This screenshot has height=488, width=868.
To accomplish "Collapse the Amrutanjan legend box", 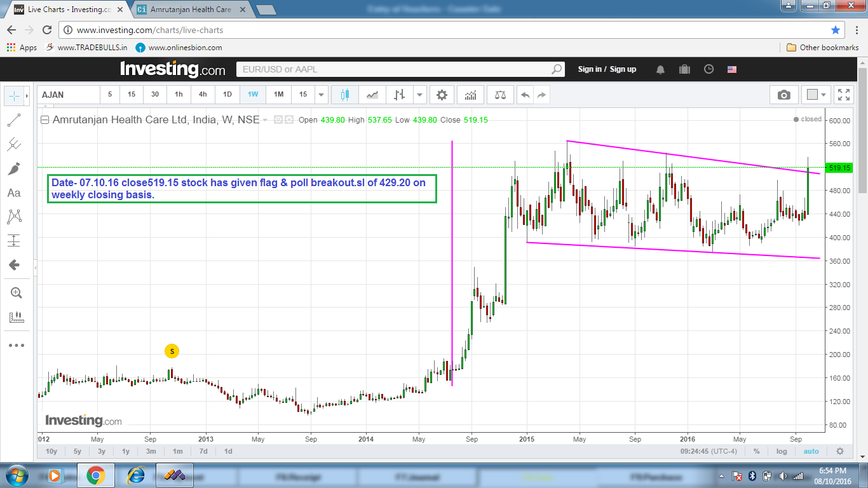I will [x=44, y=119].
